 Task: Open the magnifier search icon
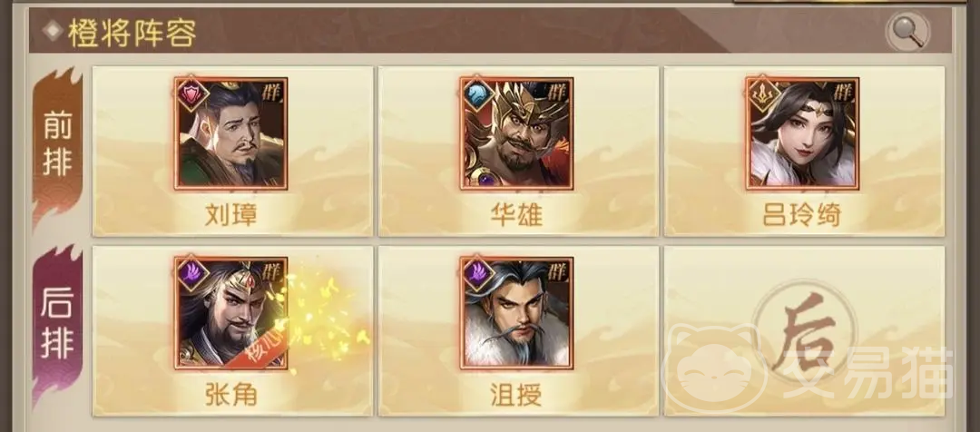click(907, 31)
